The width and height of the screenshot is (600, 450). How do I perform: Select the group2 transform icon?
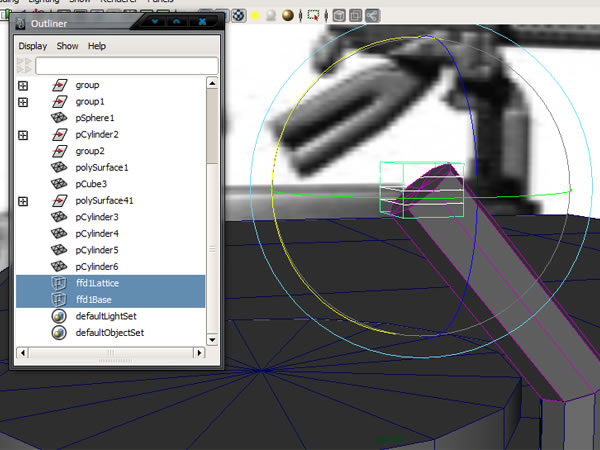59,151
